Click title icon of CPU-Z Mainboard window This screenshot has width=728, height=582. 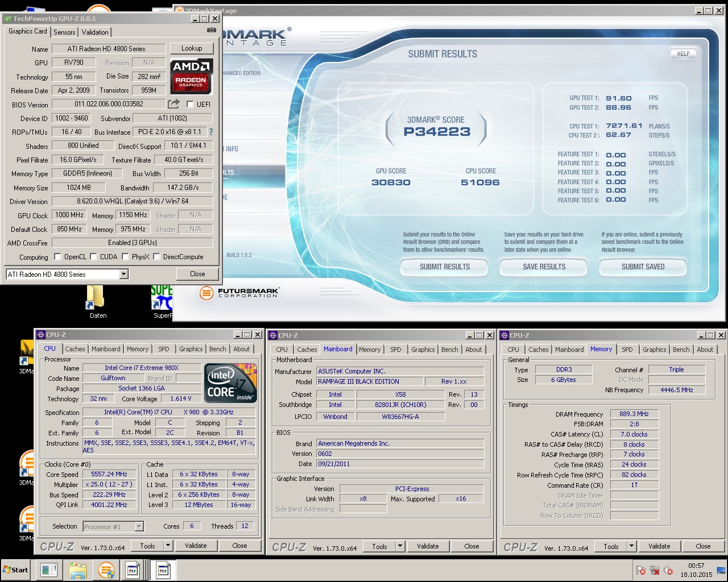[272, 335]
